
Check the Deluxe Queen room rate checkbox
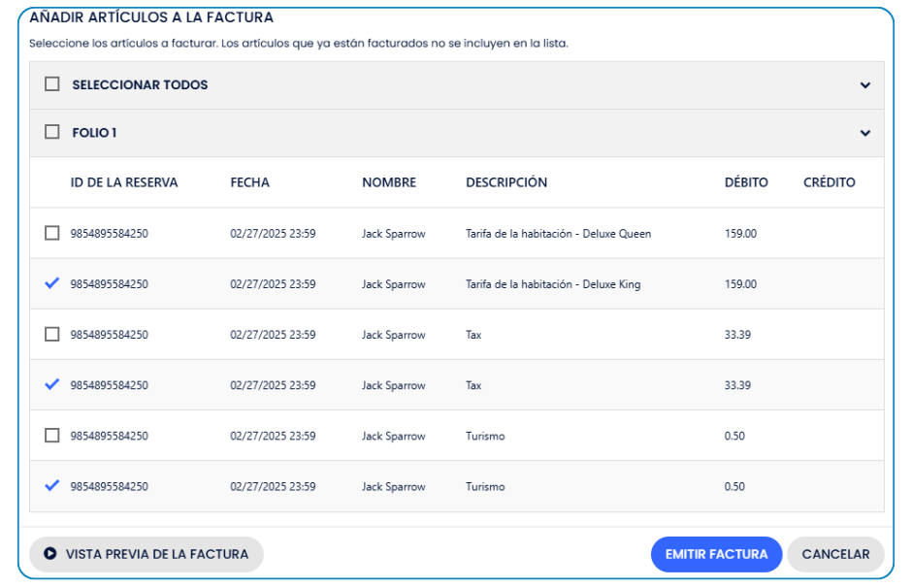click(x=52, y=234)
